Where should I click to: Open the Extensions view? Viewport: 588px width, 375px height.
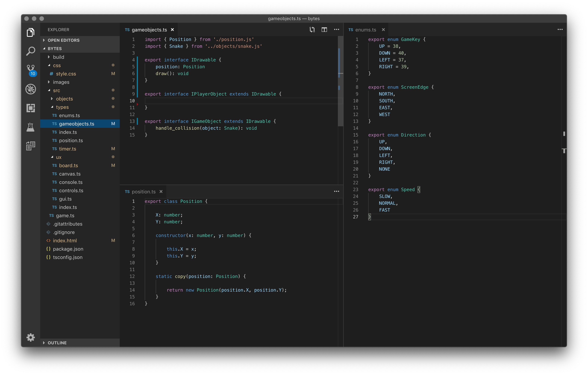(x=30, y=108)
